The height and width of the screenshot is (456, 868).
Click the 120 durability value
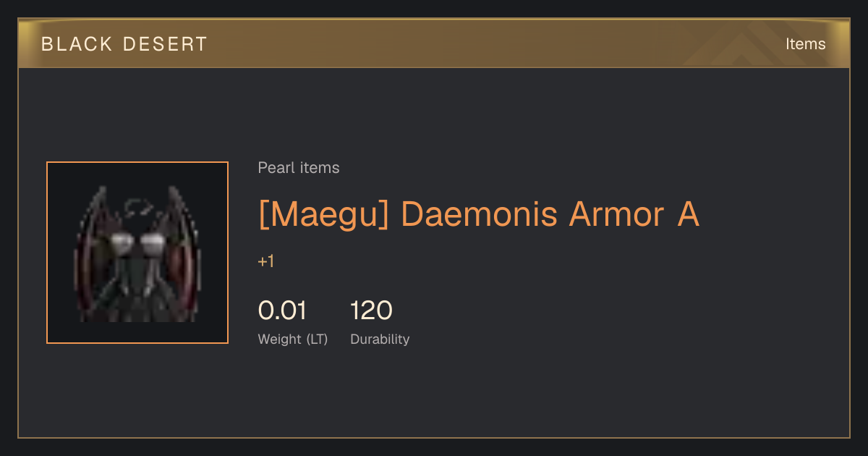tap(371, 311)
